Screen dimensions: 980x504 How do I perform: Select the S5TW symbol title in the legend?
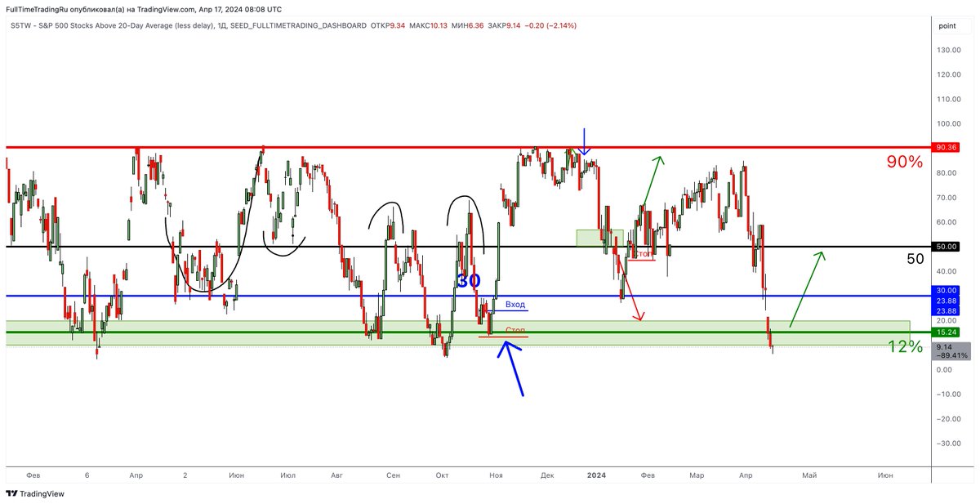[x=113, y=25]
